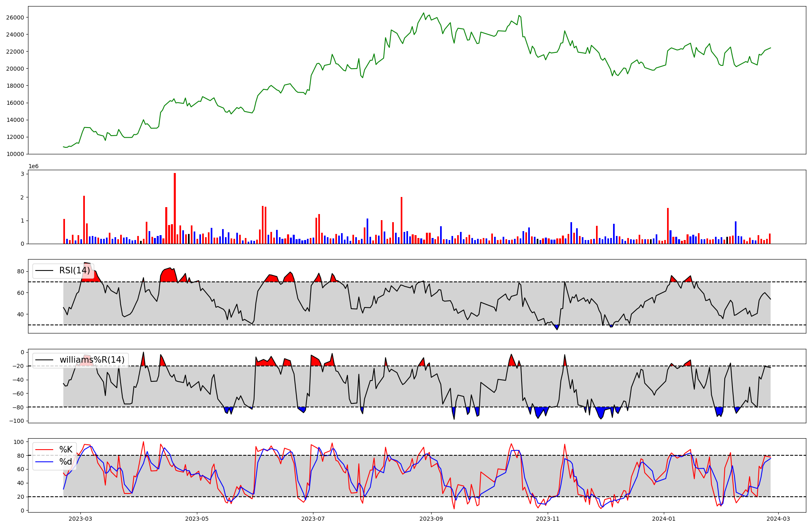
Task: Select the 2023-05 date axis label
Action: pos(197,518)
